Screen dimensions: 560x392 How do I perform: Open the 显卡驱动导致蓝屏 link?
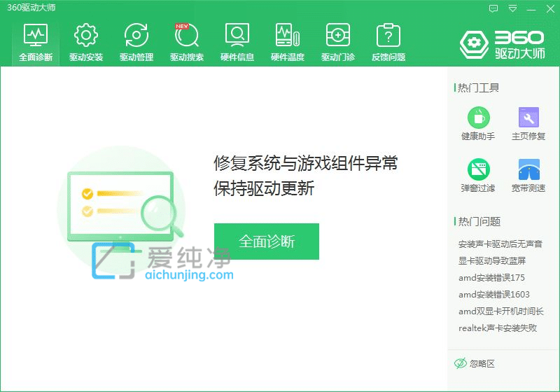[x=492, y=261]
